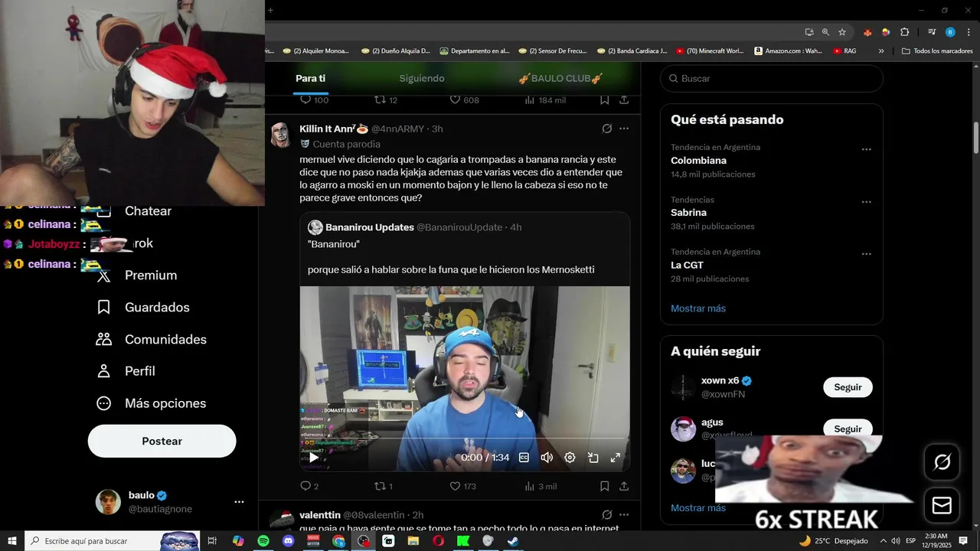Show more trends under Qué está pasando
Screen dimensions: 980x551
click(698, 308)
